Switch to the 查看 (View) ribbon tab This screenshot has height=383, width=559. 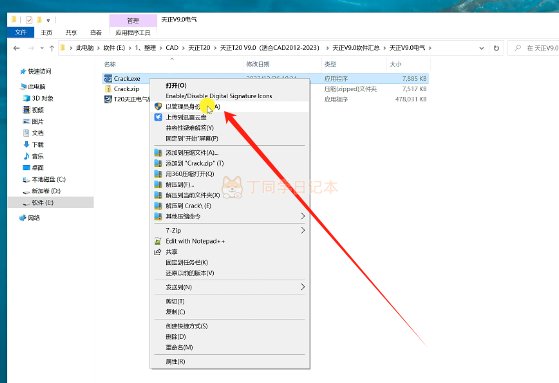pos(96,32)
